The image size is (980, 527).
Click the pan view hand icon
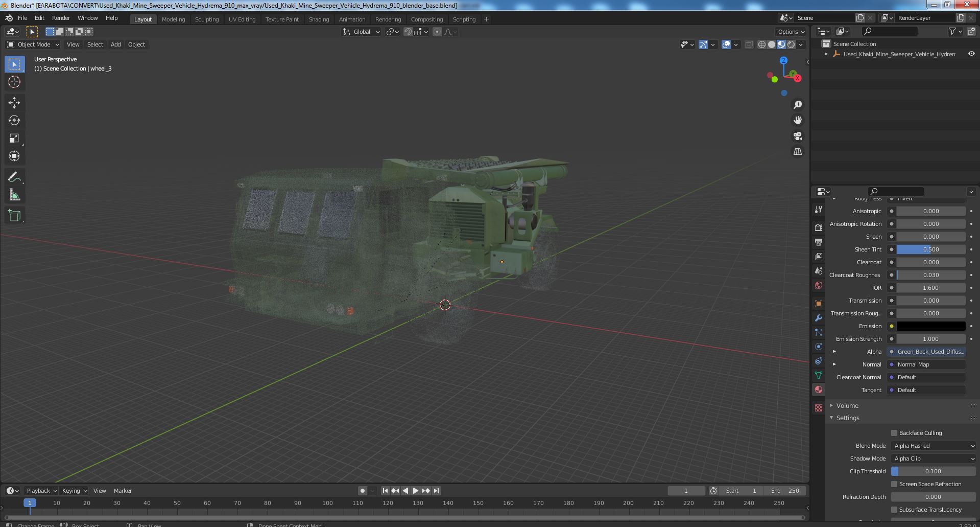[x=797, y=120]
